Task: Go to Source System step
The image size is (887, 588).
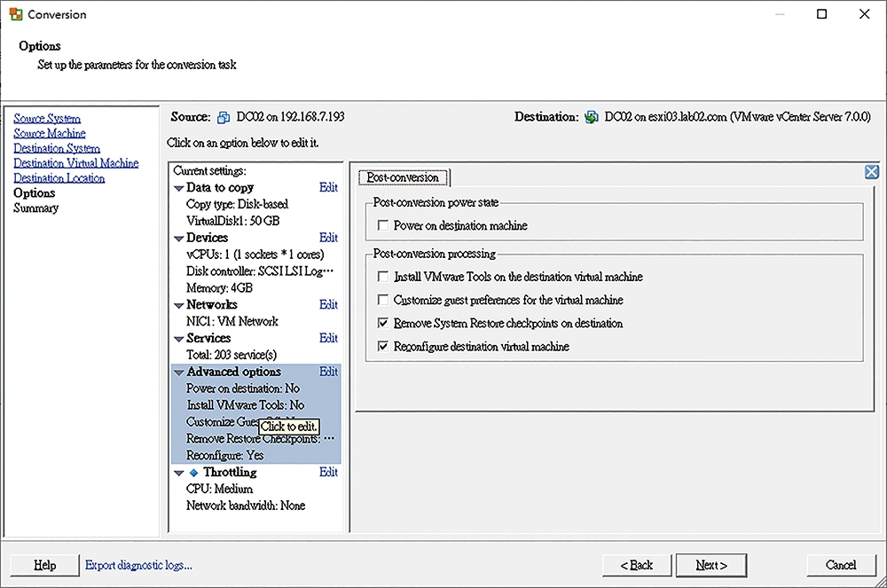Action: point(47,118)
